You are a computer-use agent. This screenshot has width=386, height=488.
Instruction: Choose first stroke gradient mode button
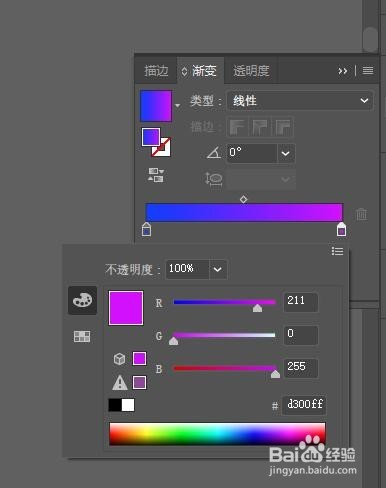tap(237, 127)
